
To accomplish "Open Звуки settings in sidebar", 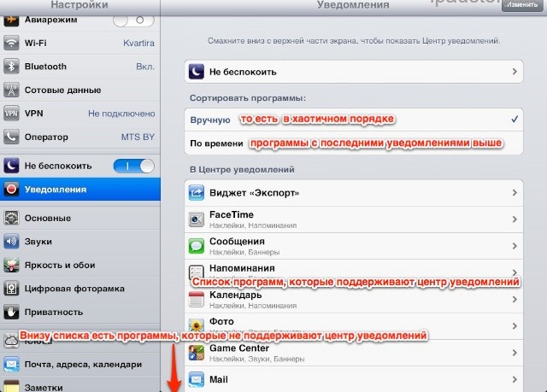I will coord(80,242).
